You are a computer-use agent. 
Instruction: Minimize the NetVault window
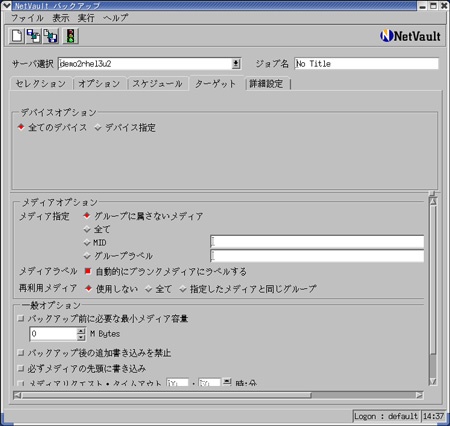(423, 6)
